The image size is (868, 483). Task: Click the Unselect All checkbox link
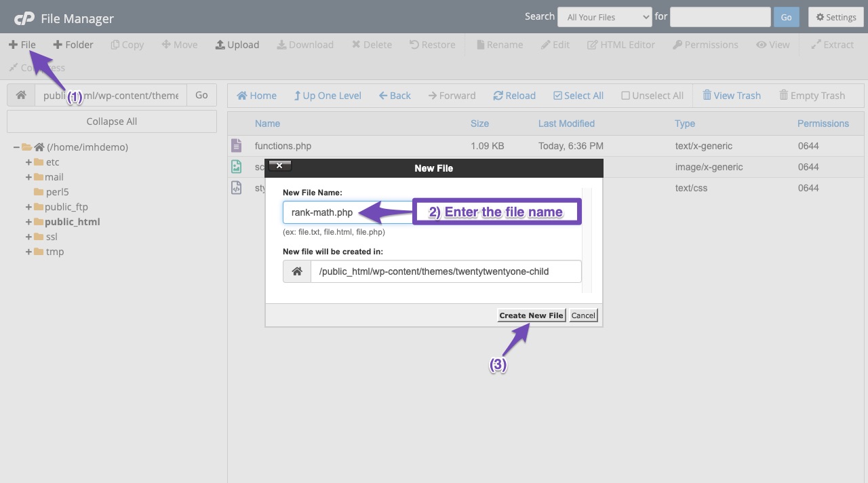[x=652, y=96]
